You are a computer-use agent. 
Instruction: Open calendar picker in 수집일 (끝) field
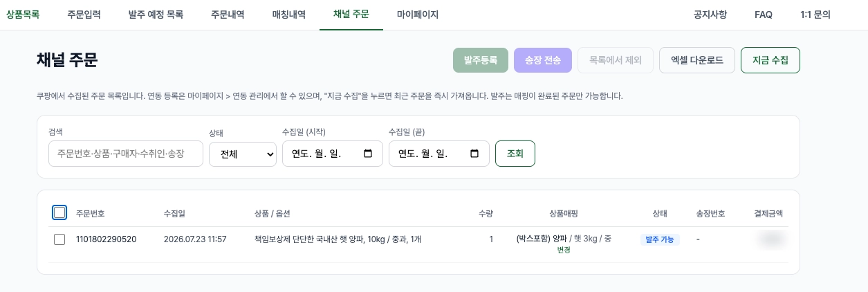coord(474,154)
